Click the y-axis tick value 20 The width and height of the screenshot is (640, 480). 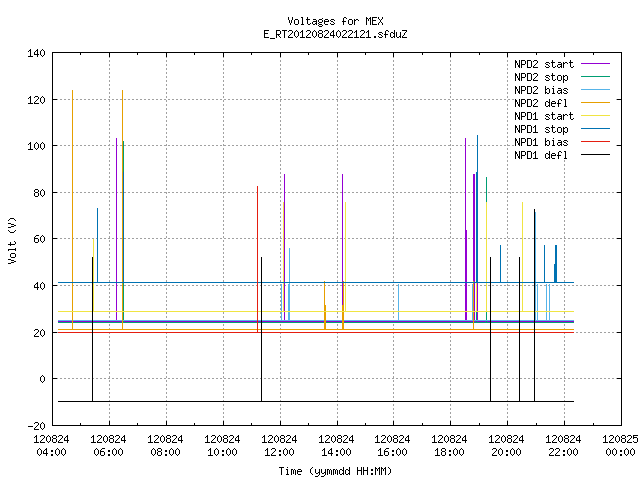tap(39, 333)
